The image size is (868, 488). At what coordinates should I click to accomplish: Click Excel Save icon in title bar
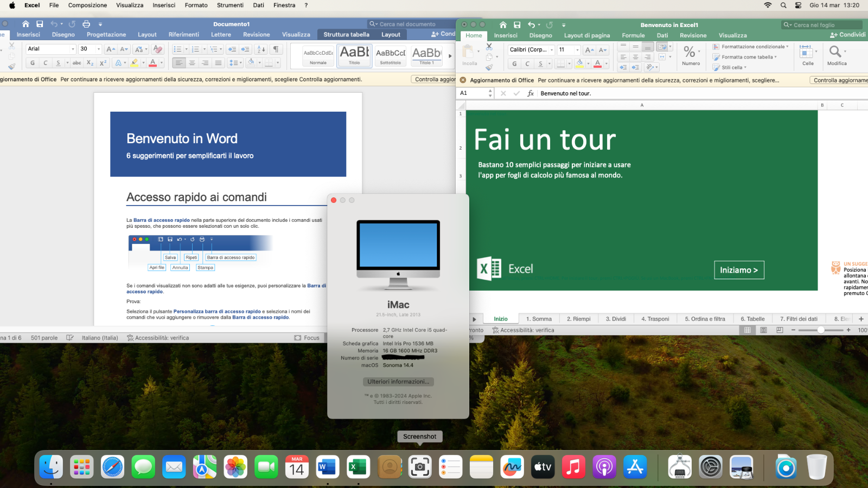(517, 25)
